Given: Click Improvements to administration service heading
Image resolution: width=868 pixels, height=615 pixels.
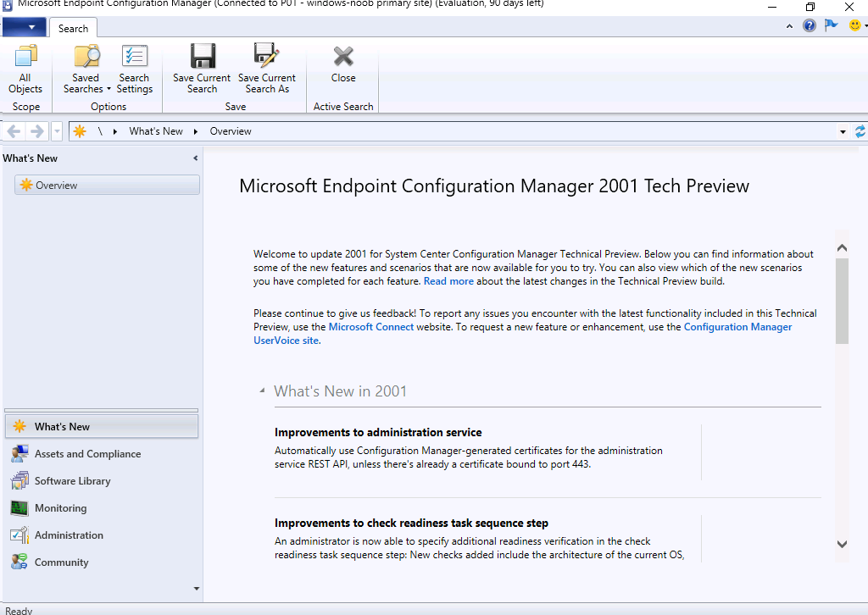Looking at the screenshot, I should [x=378, y=433].
